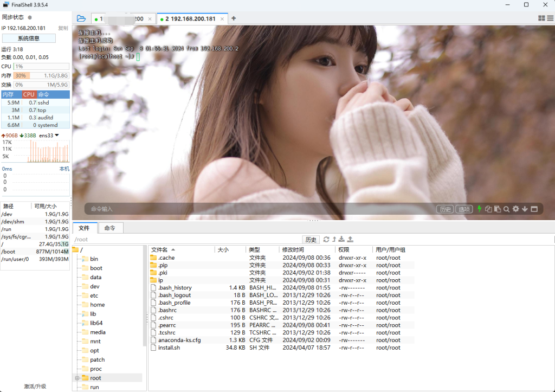Screen dimensions: 555x392
Task: Sort files by 文件名 column header
Action: tap(181, 249)
